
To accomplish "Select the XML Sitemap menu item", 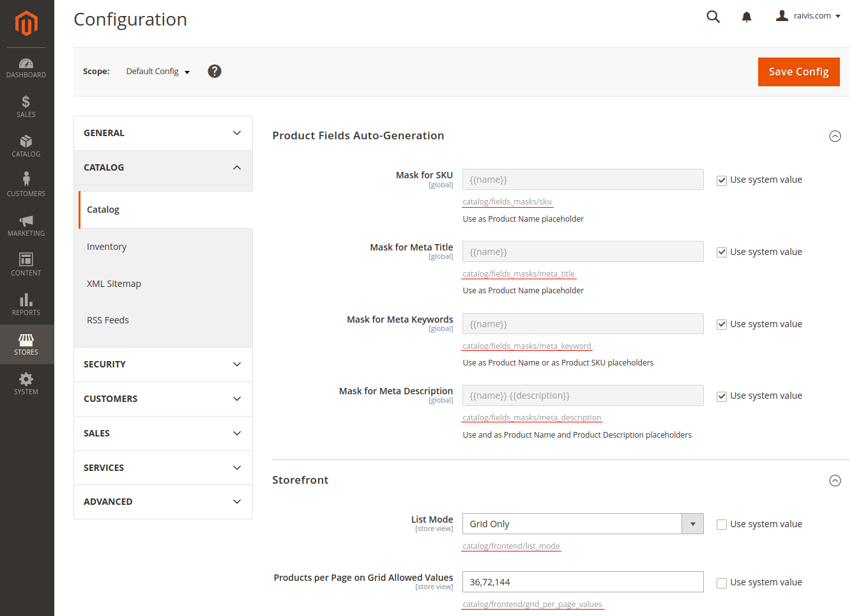I will [114, 284].
